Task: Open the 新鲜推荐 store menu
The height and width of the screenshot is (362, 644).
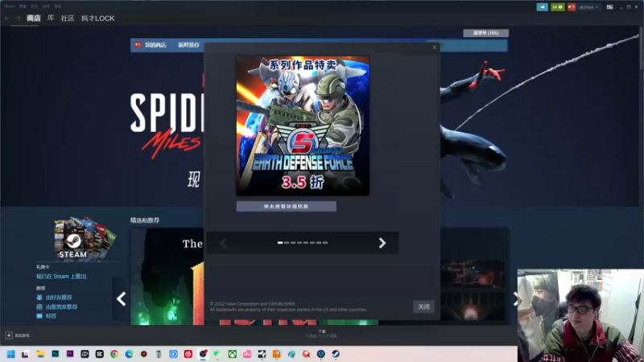Action: (x=188, y=45)
